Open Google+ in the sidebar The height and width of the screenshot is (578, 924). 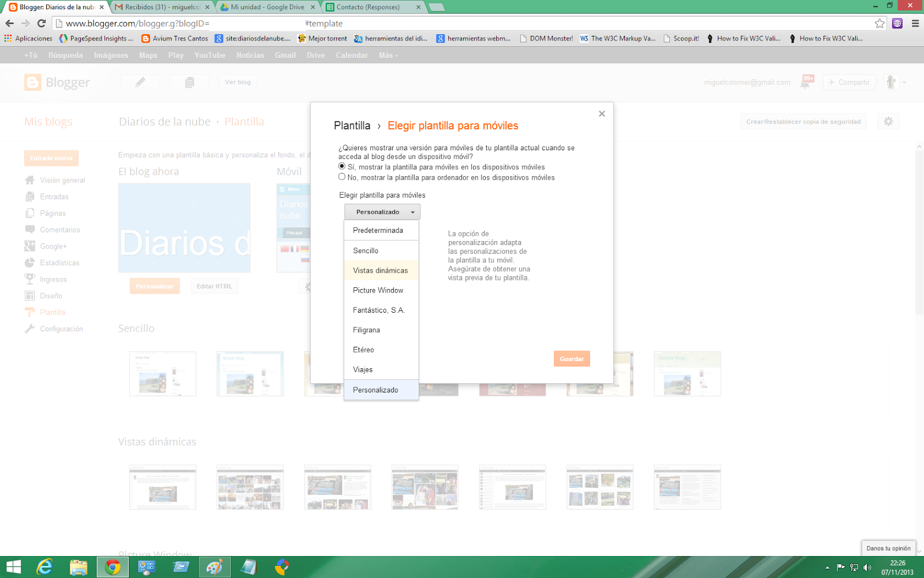point(46,246)
